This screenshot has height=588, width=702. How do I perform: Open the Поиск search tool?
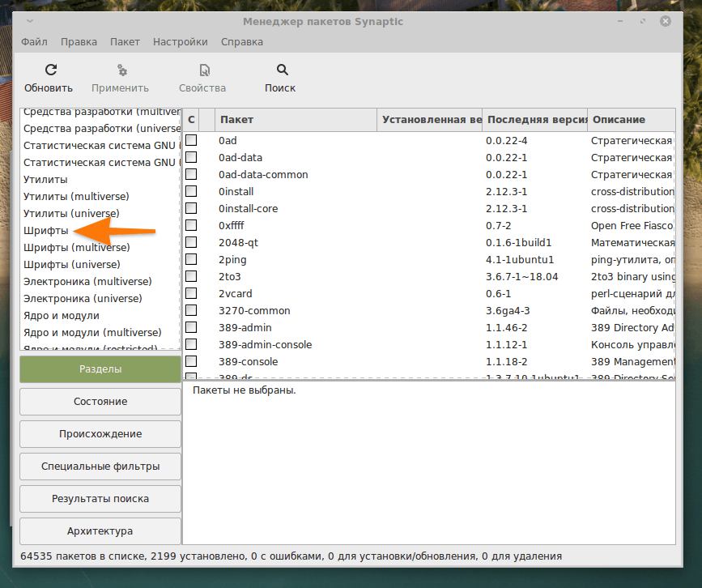coord(281,70)
